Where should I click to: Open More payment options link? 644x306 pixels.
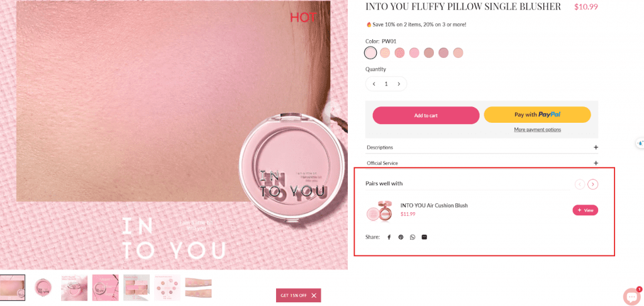[537, 130]
